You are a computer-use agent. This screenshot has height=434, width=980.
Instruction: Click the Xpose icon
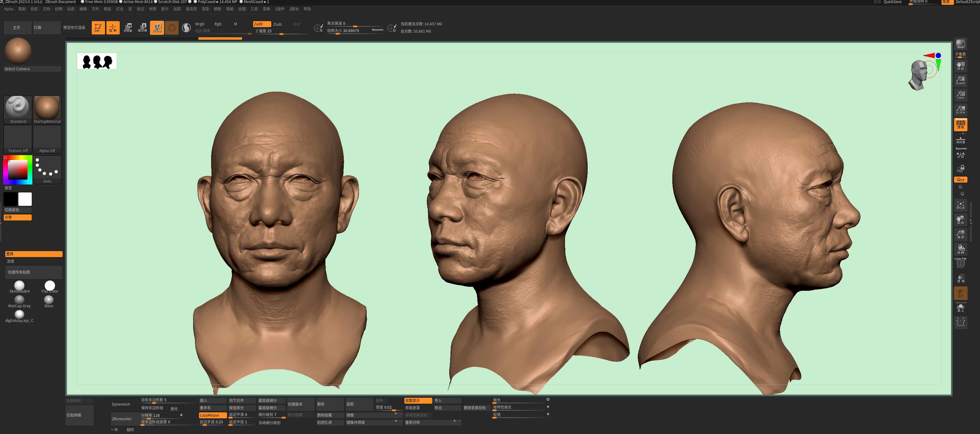tap(960, 322)
